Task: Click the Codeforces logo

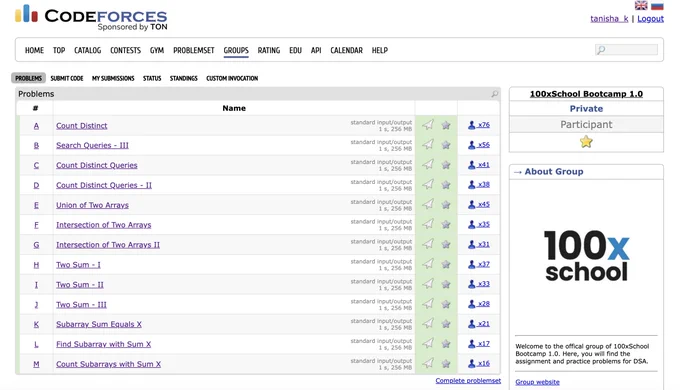Action: click(x=91, y=18)
